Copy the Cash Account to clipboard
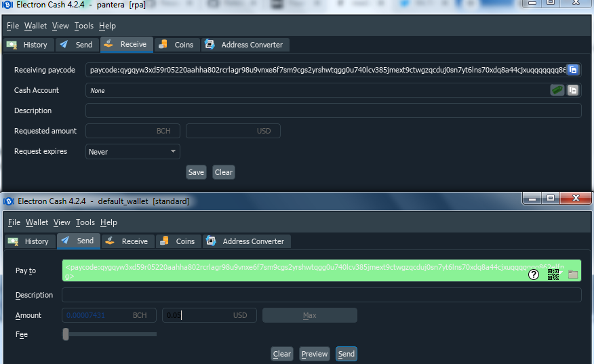Image resolution: width=594 pixels, height=364 pixels. [573, 90]
